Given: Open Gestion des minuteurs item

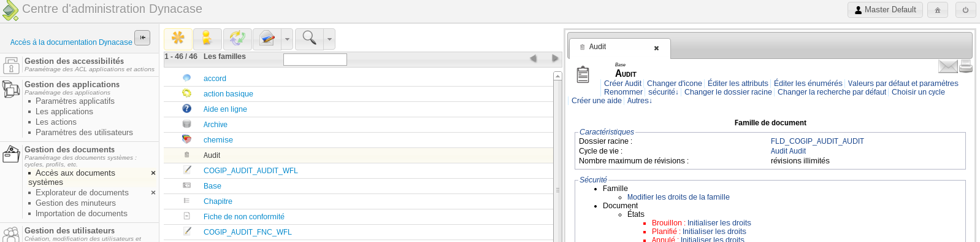Looking at the screenshot, I should click(75, 203).
